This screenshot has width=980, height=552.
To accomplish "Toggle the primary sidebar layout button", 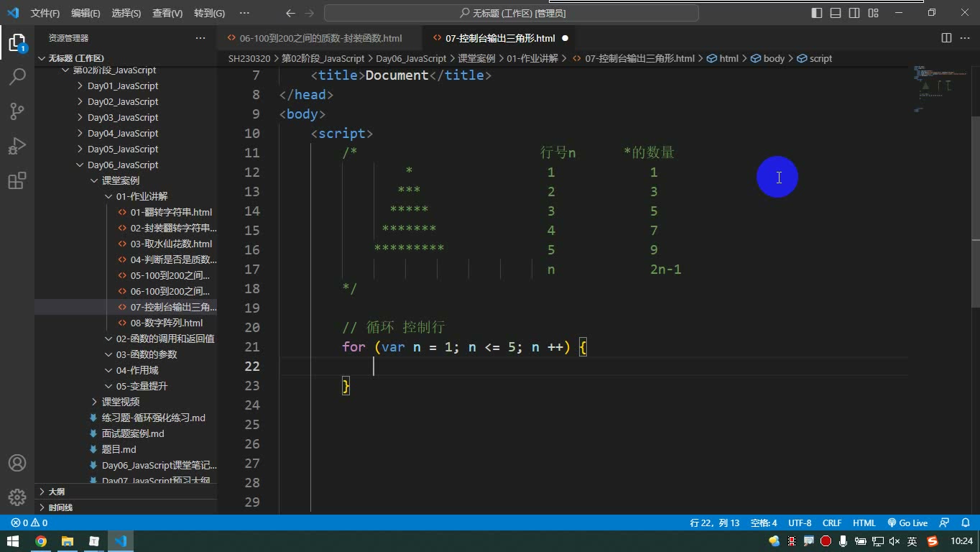I will click(x=817, y=13).
